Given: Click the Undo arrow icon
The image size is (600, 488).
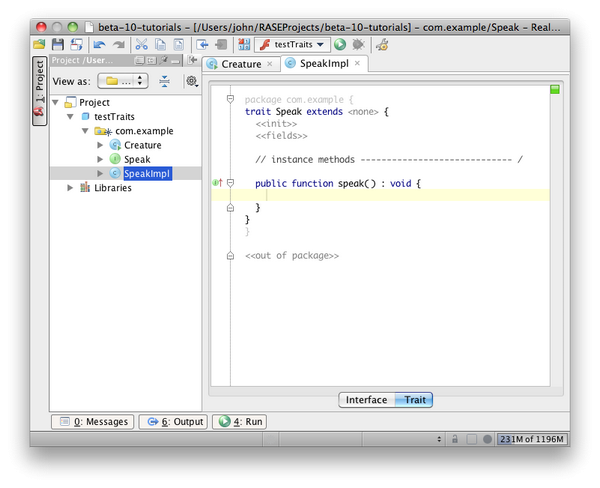Looking at the screenshot, I should coord(99,45).
